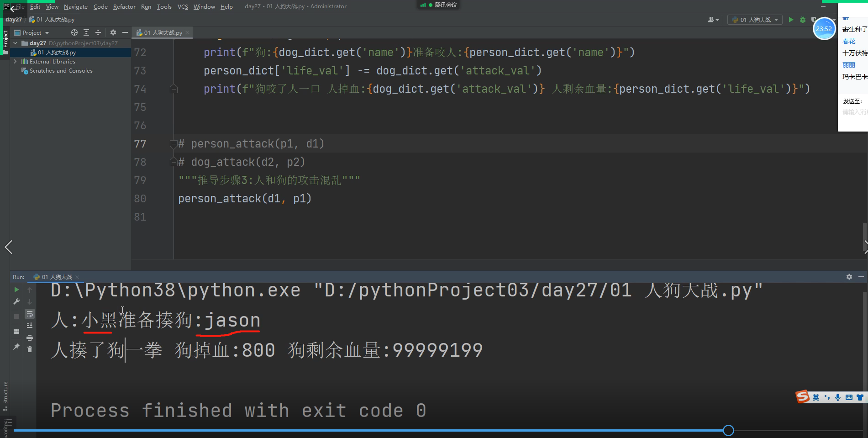This screenshot has width=868, height=438.
Task: Collapse all items in the Project panel
Action: [98, 32]
